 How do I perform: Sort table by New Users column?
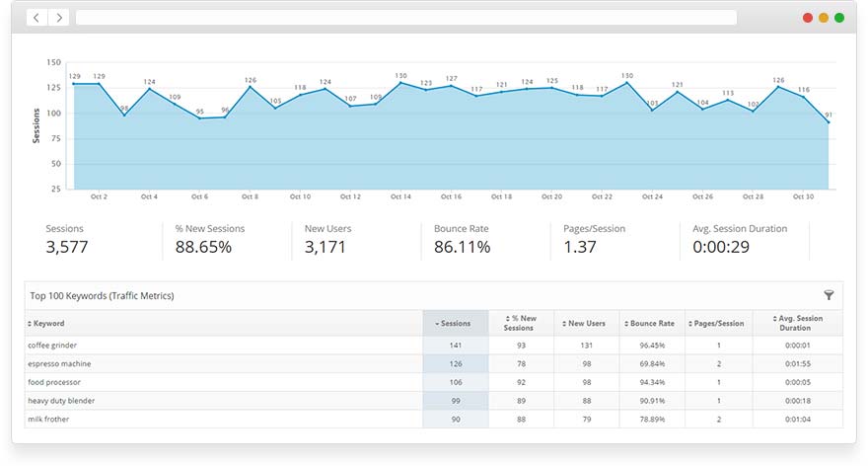click(586, 323)
